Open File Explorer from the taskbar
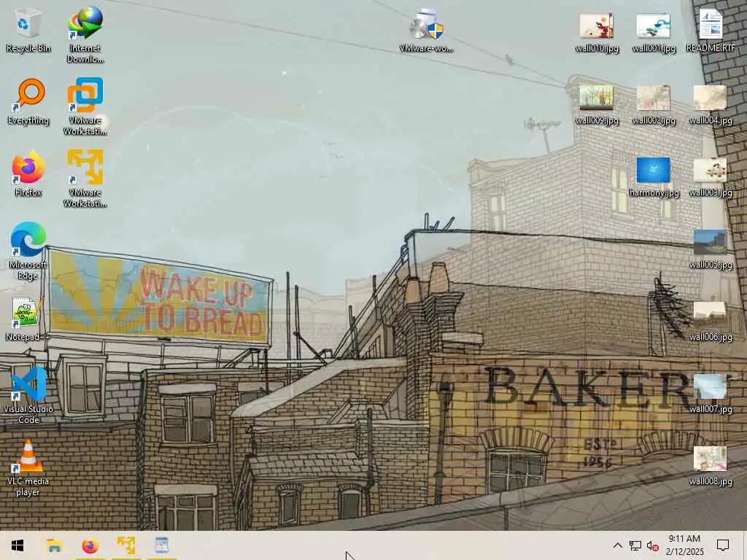Image resolution: width=747 pixels, height=560 pixels. (x=54, y=545)
